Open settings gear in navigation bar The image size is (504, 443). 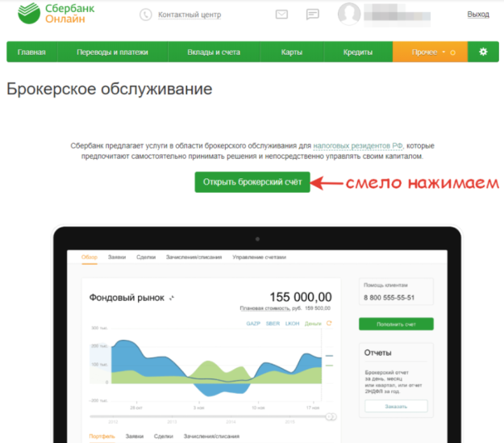[x=483, y=52]
